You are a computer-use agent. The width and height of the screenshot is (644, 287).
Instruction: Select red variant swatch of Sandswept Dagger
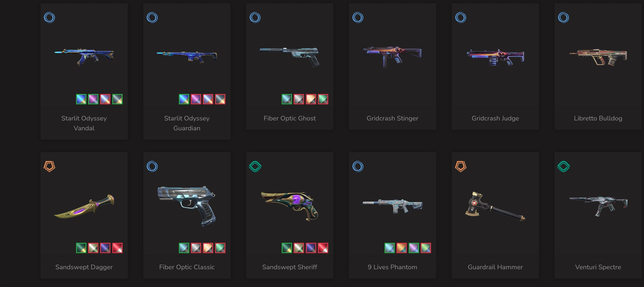pyautogui.click(x=118, y=248)
